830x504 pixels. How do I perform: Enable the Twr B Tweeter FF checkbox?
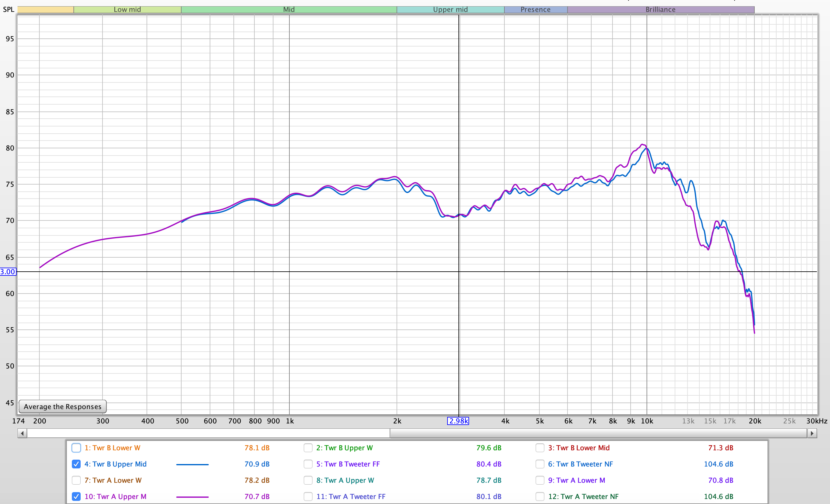(308, 464)
